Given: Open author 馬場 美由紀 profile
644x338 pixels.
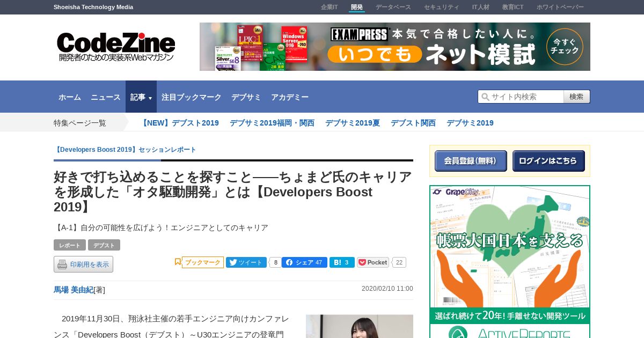Looking at the screenshot, I should [x=74, y=290].
